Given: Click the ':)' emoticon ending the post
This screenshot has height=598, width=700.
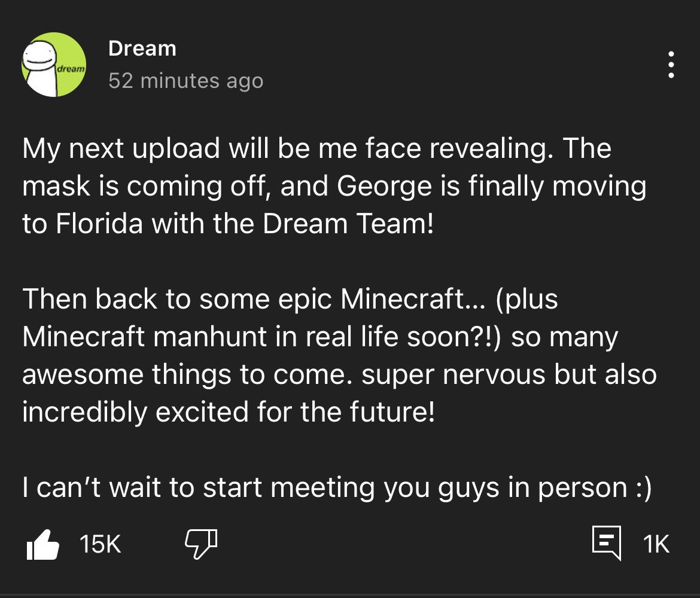Looking at the screenshot, I should (x=644, y=488).
